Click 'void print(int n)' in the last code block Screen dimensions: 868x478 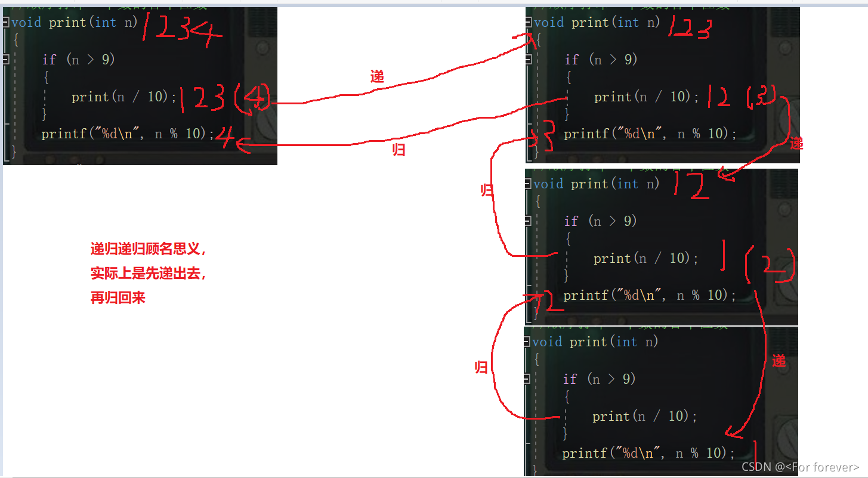[x=595, y=342]
